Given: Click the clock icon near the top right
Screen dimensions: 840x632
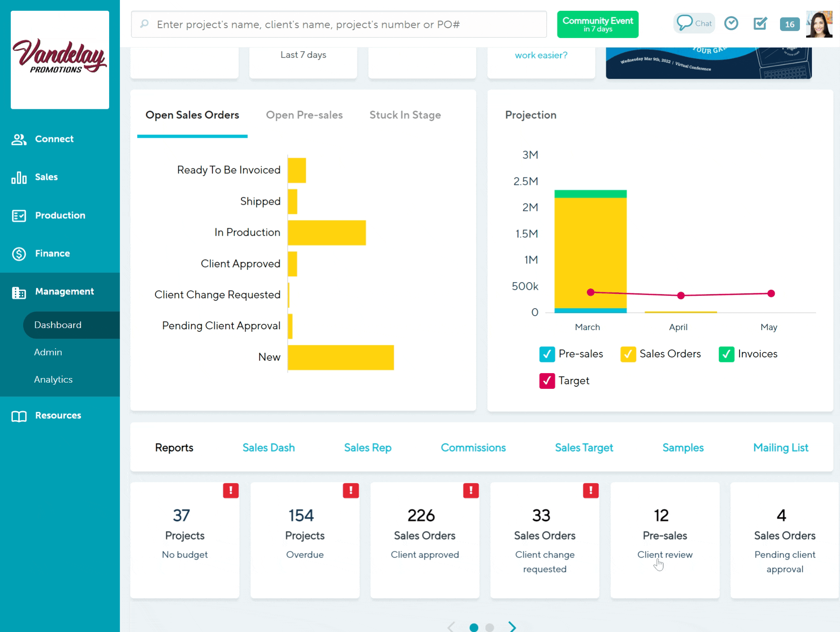Looking at the screenshot, I should (731, 23).
